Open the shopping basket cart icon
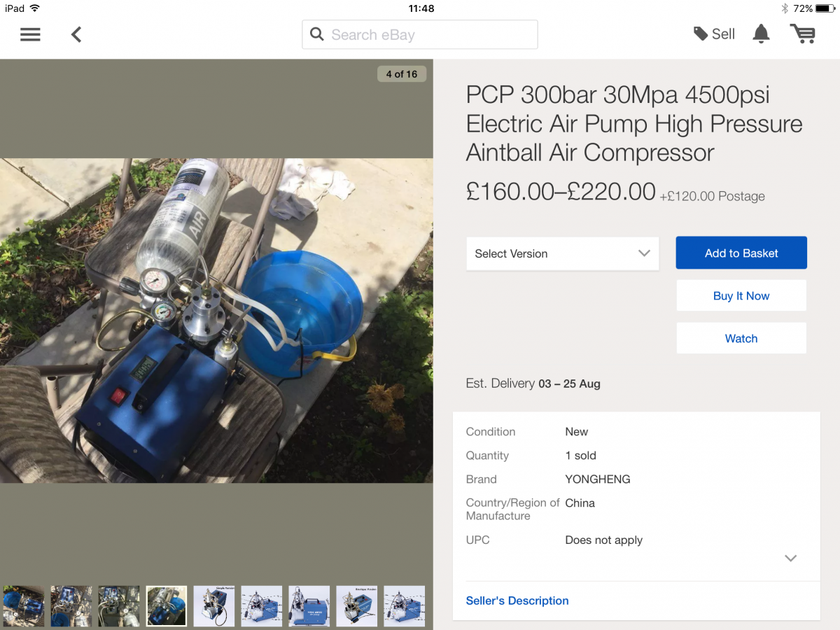 click(803, 34)
